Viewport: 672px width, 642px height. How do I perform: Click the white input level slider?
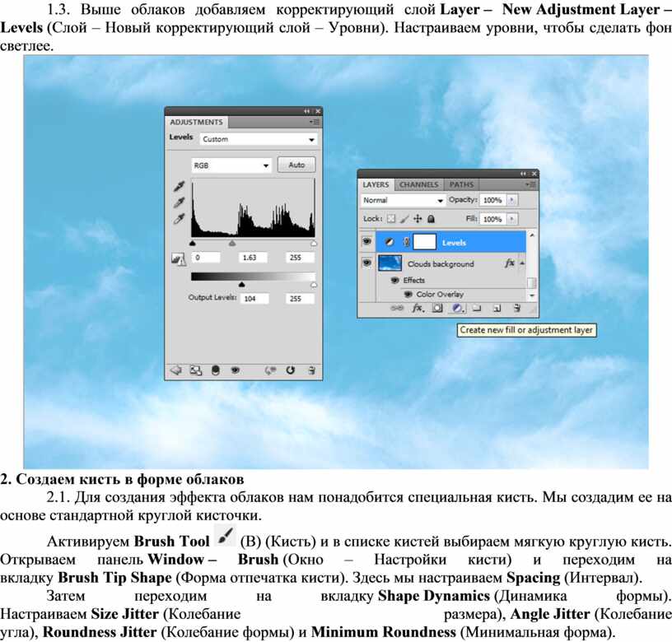[314, 244]
